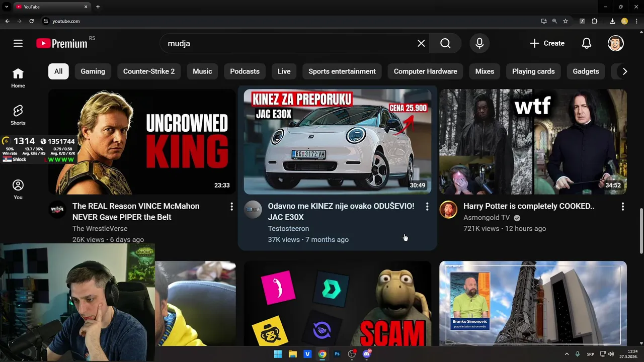The height and width of the screenshot is (362, 644).
Task: Open the notifications bell
Action: pyautogui.click(x=587, y=43)
